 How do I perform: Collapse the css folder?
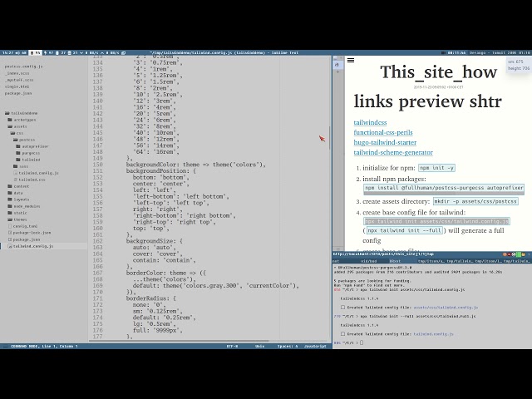click(x=17, y=133)
